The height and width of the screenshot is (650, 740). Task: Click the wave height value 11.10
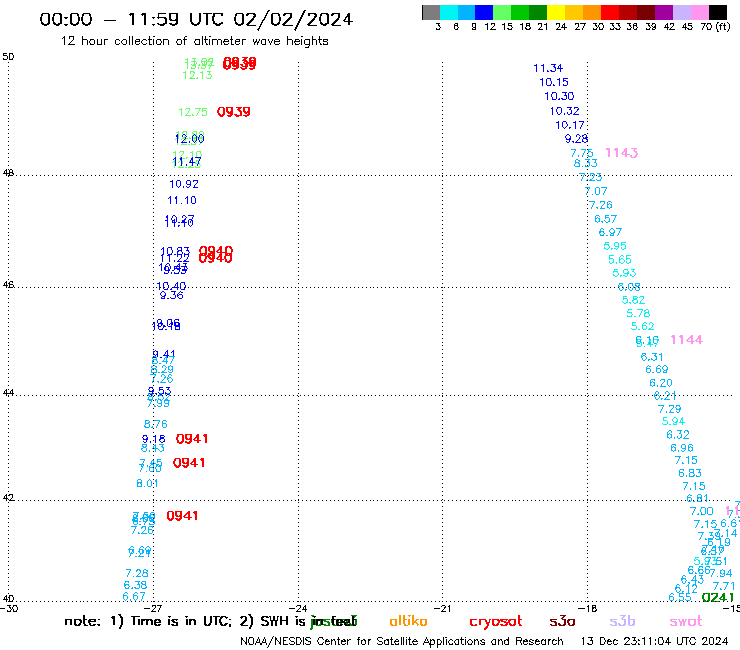tap(182, 200)
